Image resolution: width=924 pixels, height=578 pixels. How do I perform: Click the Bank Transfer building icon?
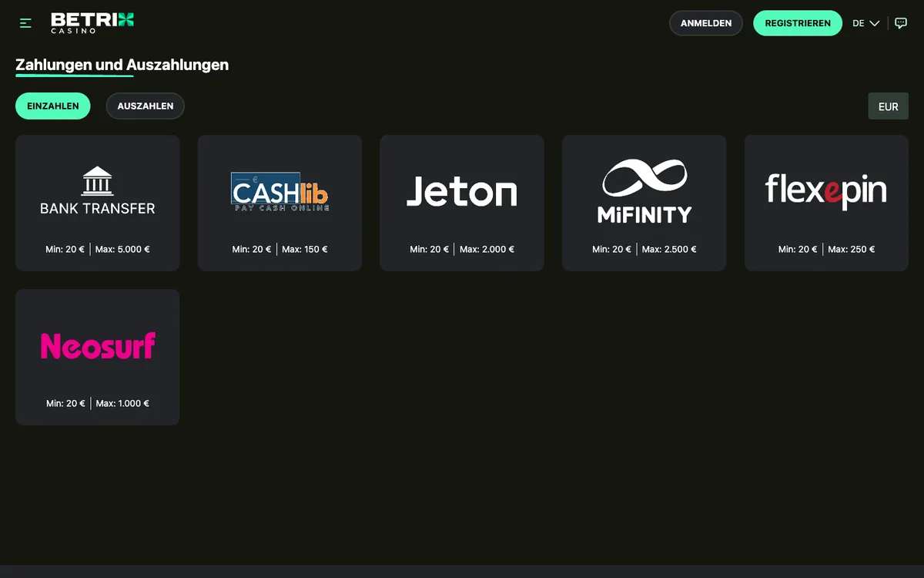click(98, 180)
